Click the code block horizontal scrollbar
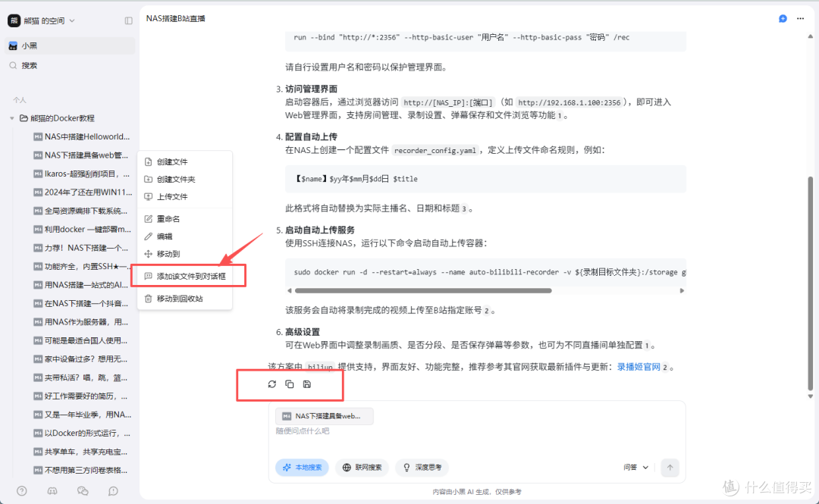The width and height of the screenshot is (819, 504). pyautogui.click(x=423, y=291)
